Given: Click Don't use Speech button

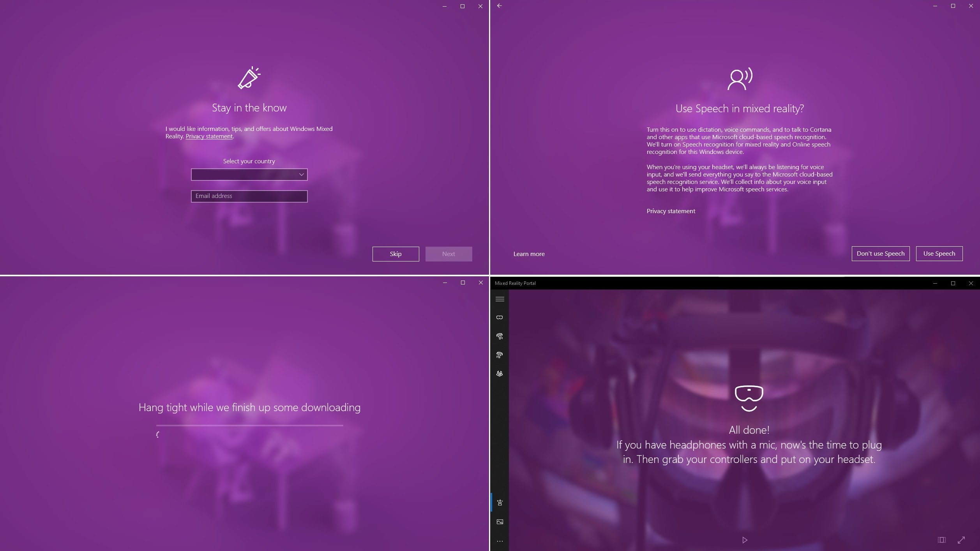Looking at the screenshot, I should pos(880,254).
